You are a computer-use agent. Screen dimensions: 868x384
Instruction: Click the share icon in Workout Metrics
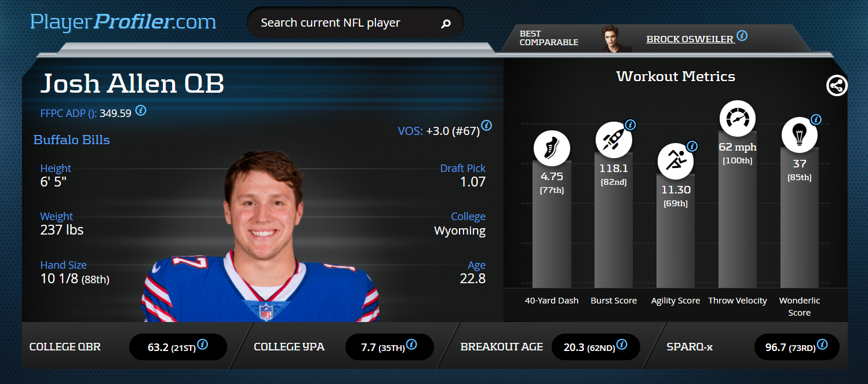(x=836, y=86)
